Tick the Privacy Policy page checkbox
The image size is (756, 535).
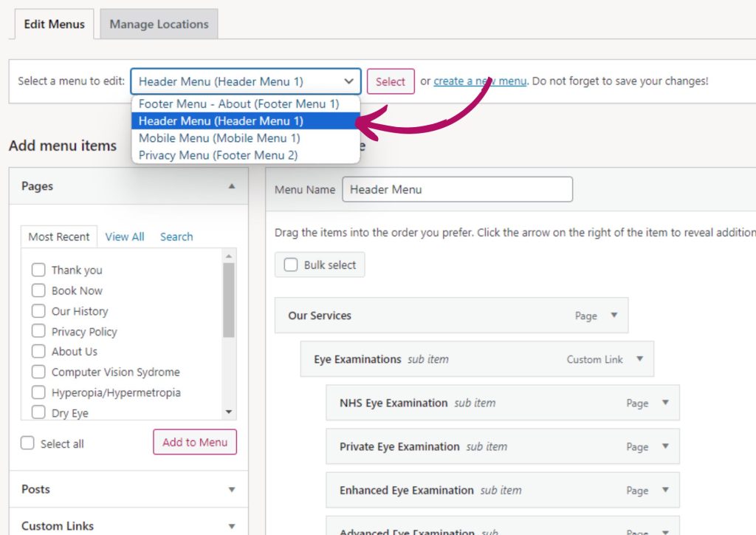(38, 331)
